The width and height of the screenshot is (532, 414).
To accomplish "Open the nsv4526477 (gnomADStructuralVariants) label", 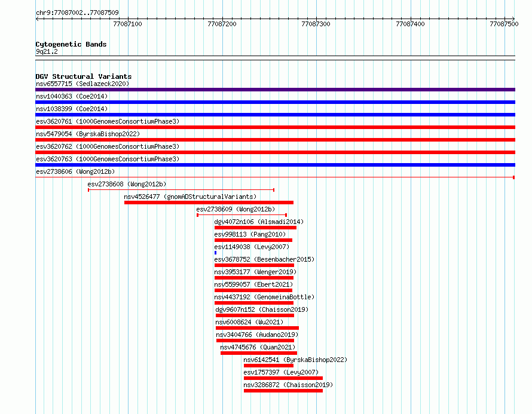I will [190, 197].
